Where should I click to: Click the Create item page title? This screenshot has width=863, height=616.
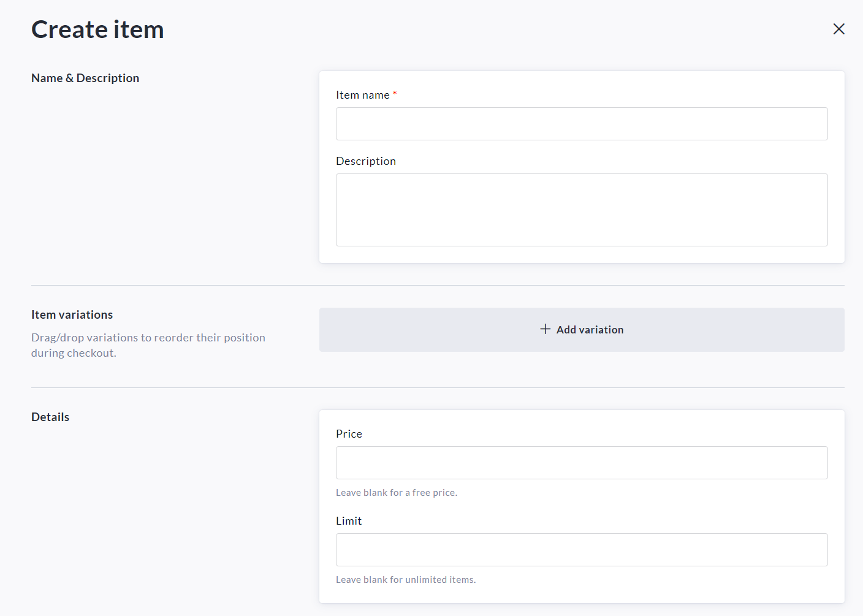pos(97,29)
